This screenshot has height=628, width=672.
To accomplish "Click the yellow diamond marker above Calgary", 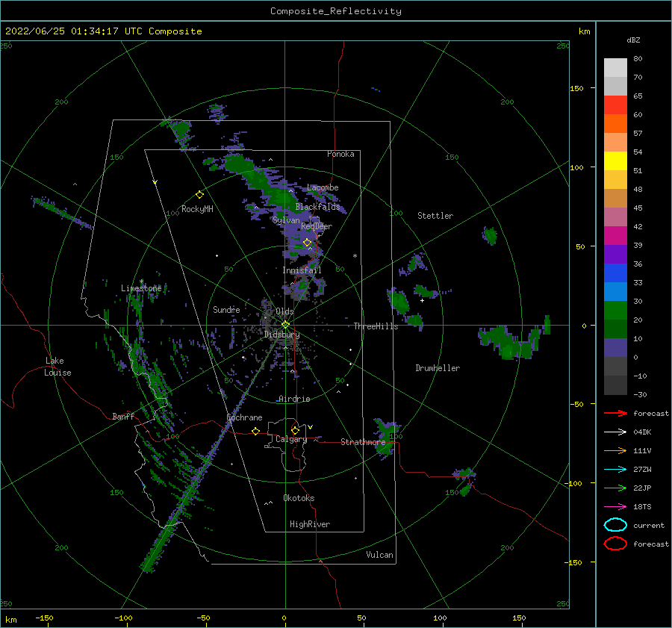I will [295, 430].
